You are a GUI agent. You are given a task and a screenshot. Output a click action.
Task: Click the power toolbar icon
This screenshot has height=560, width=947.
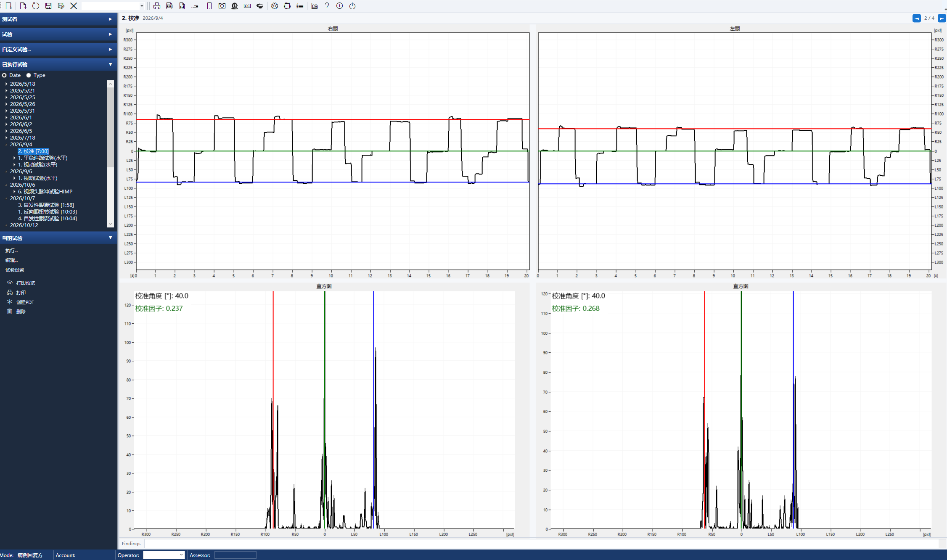(x=352, y=6)
